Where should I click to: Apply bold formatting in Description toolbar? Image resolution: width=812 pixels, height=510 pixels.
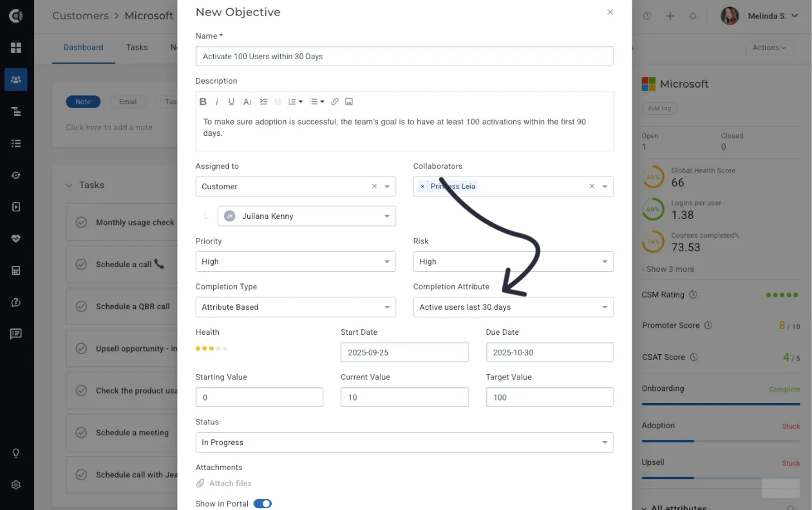tap(203, 102)
